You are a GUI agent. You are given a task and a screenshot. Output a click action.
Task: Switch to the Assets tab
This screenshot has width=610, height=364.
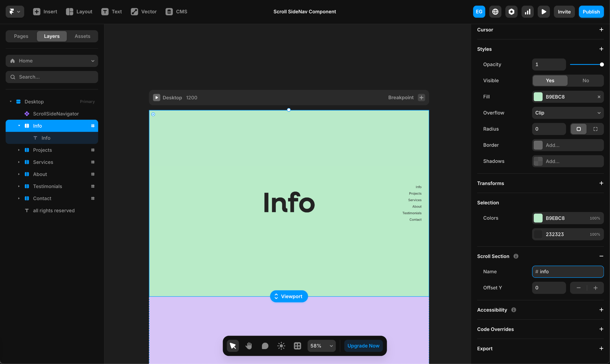point(82,36)
